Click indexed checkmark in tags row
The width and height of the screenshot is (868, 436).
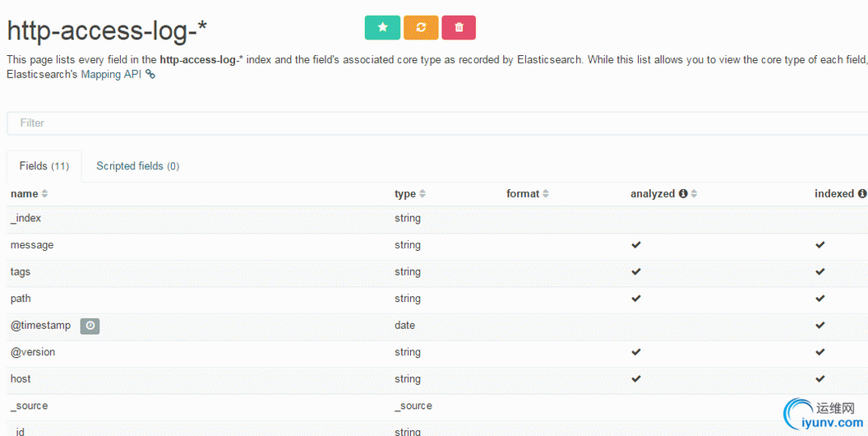coord(820,271)
